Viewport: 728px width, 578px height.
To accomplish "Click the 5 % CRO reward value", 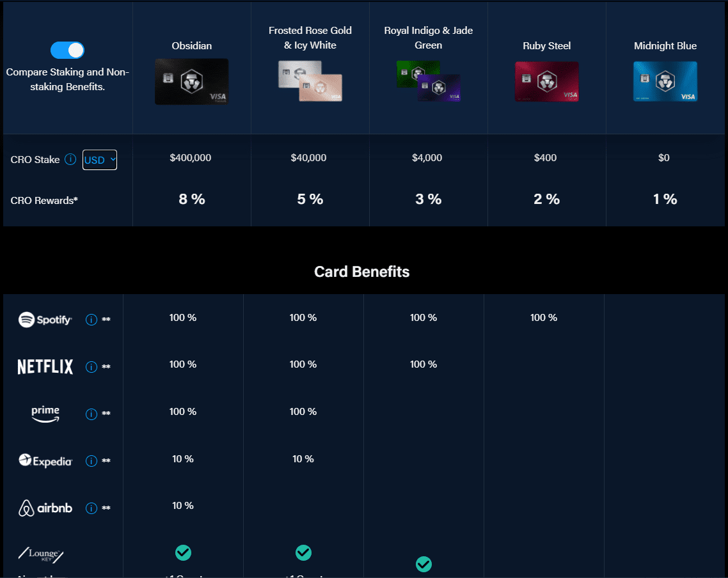I will point(310,199).
